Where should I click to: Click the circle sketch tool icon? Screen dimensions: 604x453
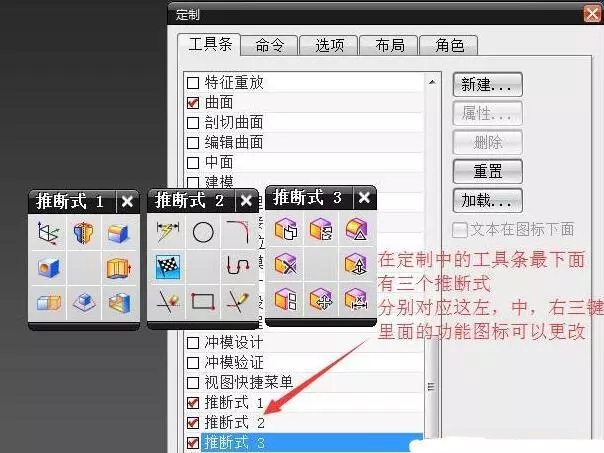click(203, 233)
